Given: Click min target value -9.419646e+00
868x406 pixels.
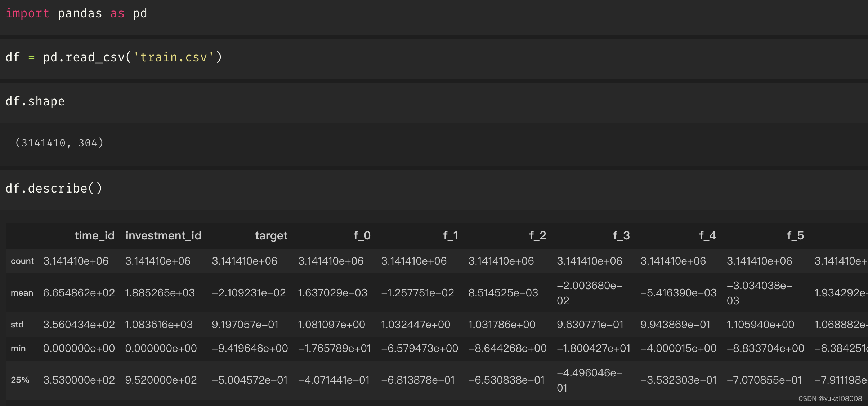Looking at the screenshot, I should (x=250, y=348).
